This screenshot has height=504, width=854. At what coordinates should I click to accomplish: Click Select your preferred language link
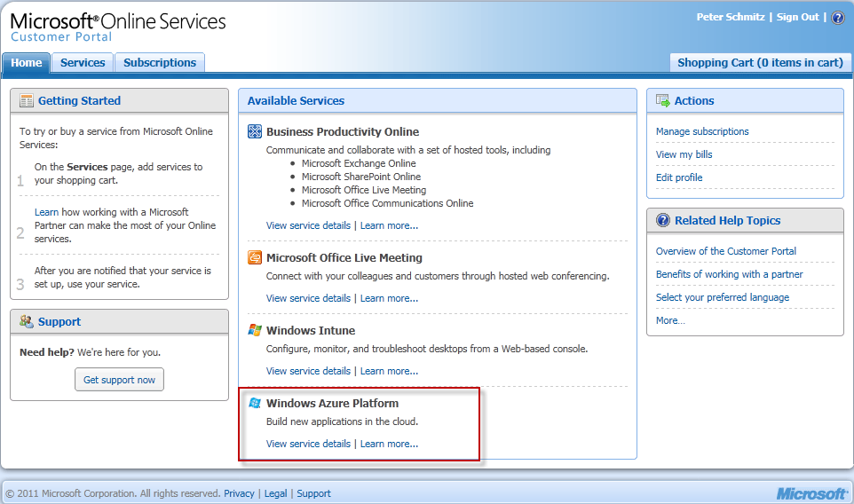723,297
